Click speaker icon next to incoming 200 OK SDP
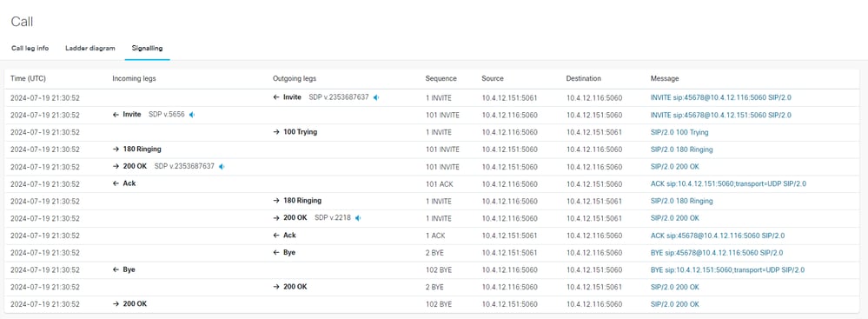This screenshot has width=868, height=319. pos(222,166)
